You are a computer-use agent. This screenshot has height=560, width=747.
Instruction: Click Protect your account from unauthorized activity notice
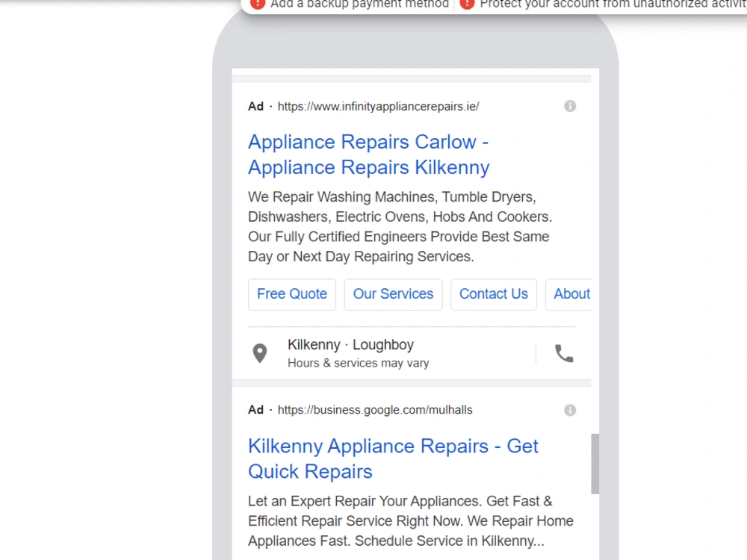(613, 4)
